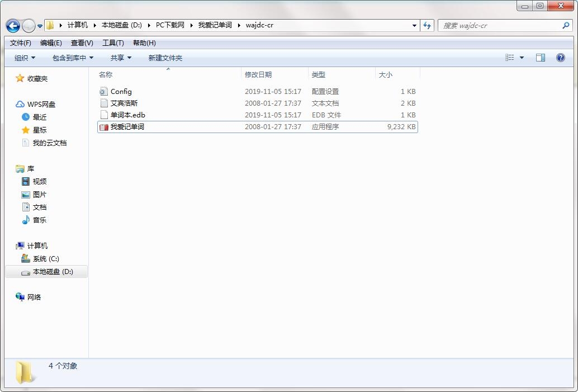Open the 共享 dropdown
This screenshot has height=392, width=578.
click(121, 58)
